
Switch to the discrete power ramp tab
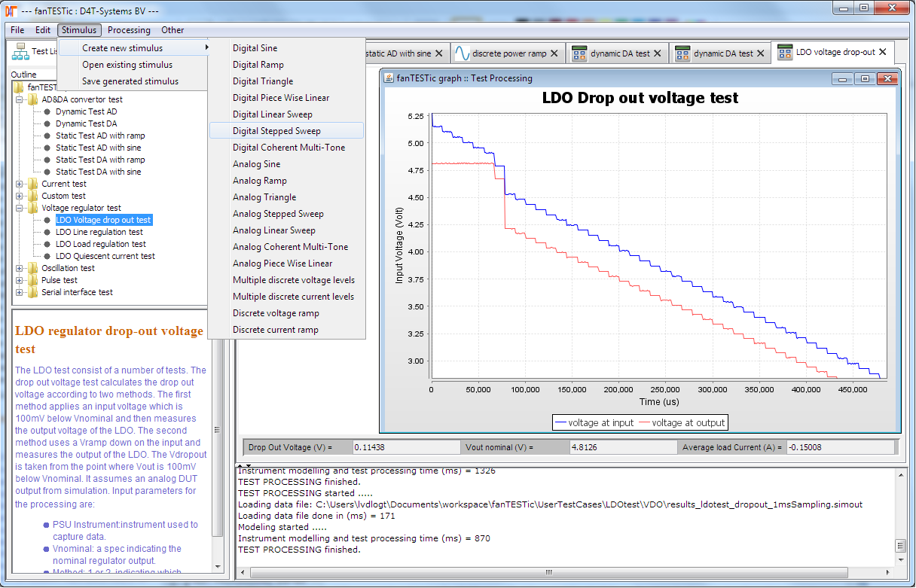508,53
